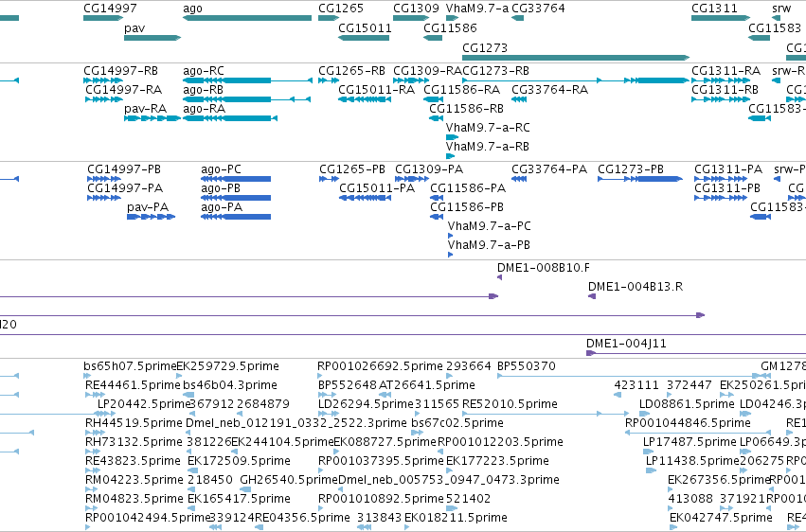Click the CG11586-RB label
The width and height of the screenshot is (806, 532).
[x=466, y=109]
